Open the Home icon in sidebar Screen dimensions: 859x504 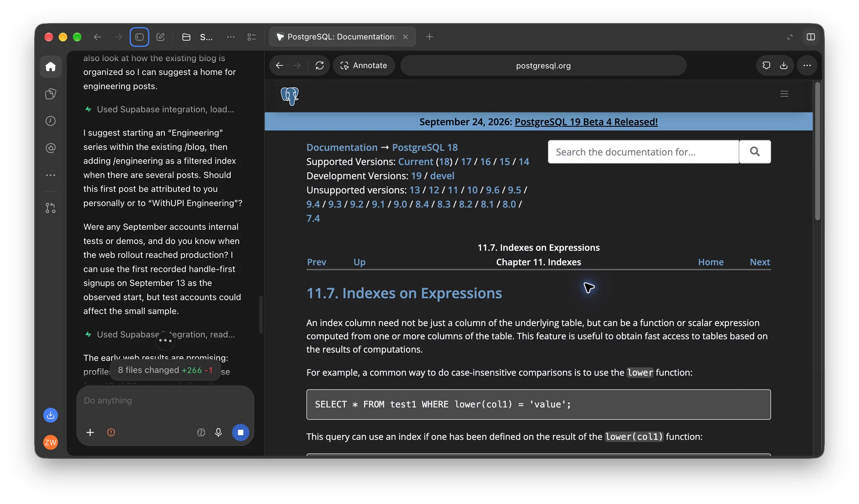(50, 67)
